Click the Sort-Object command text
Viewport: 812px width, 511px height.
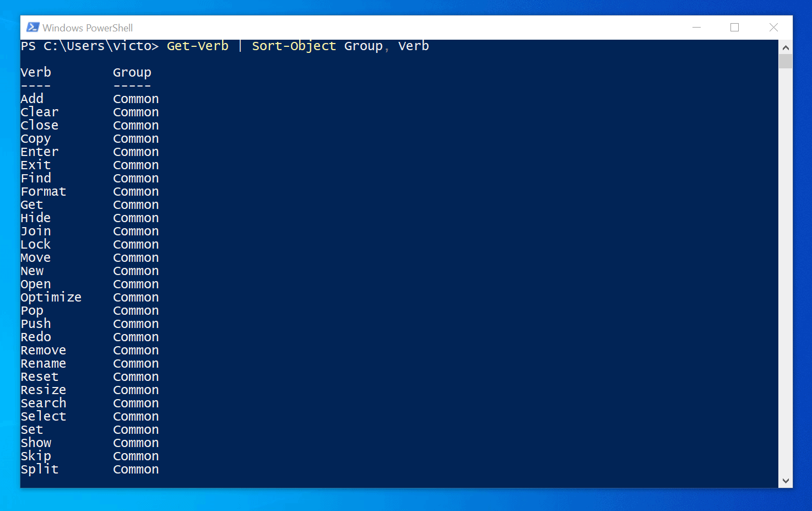[294, 46]
